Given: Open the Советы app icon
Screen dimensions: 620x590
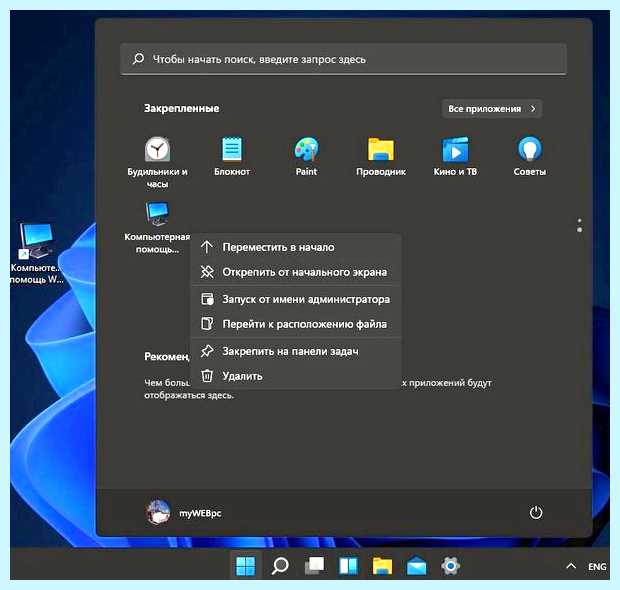Looking at the screenshot, I should (529, 156).
